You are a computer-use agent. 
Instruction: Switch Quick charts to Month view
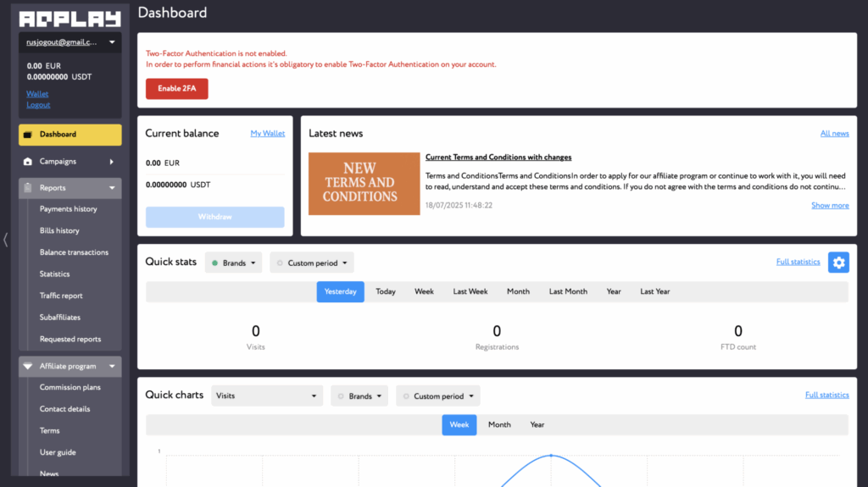tap(499, 424)
